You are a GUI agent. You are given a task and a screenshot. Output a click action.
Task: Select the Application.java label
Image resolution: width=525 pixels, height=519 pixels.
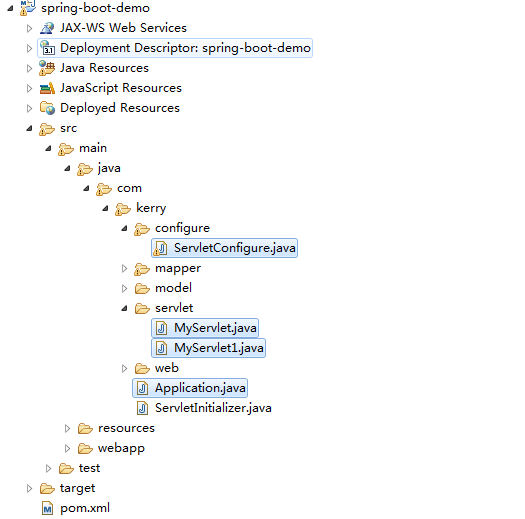click(x=200, y=388)
